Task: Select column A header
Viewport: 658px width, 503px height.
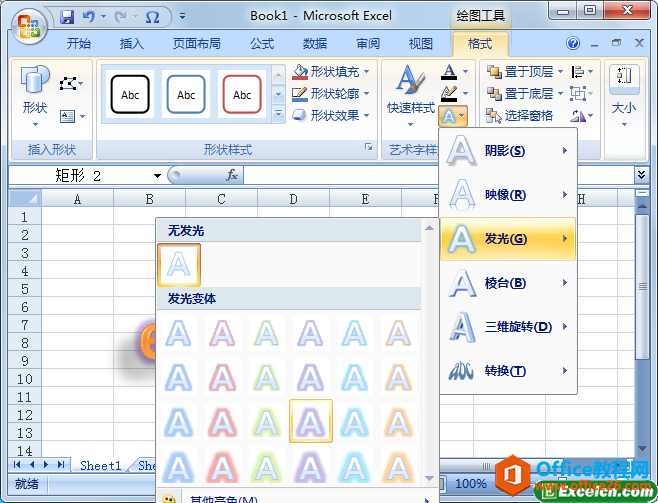Action: pyautogui.click(x=77, y=199)
